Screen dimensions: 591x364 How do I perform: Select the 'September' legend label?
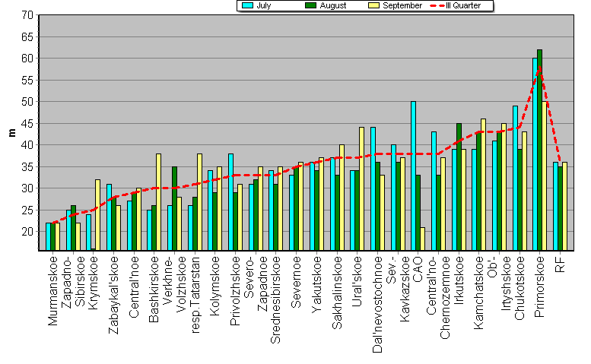pyautogui.click(x=402, y=5)
